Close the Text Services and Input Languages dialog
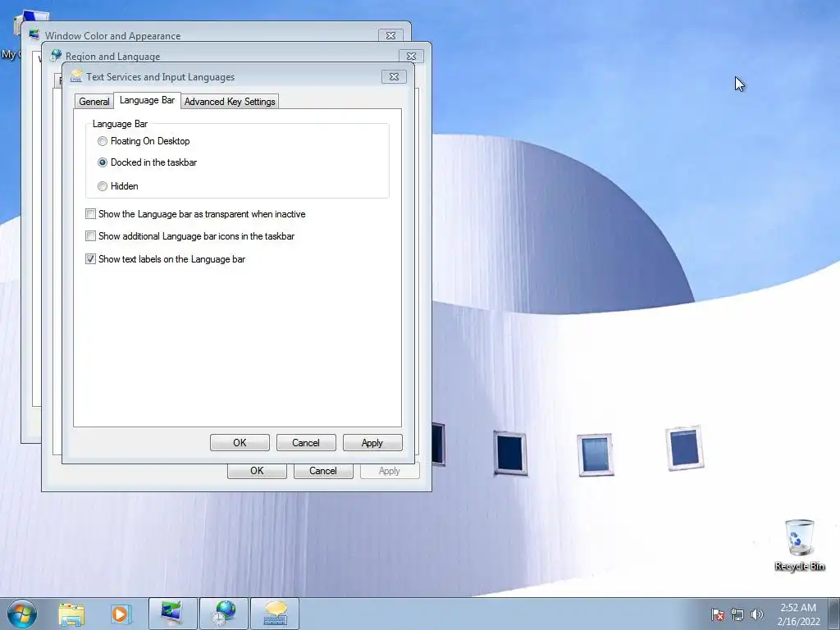840x630 pixels. coord(394,77)
